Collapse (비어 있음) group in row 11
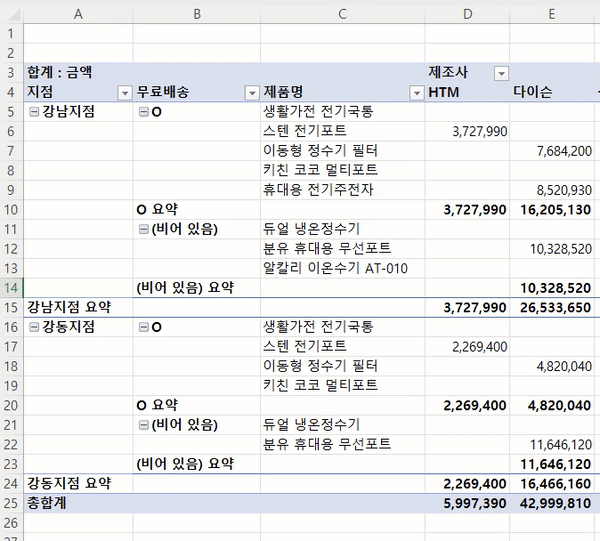Screen dimensions: 600x541 (143, 229)
